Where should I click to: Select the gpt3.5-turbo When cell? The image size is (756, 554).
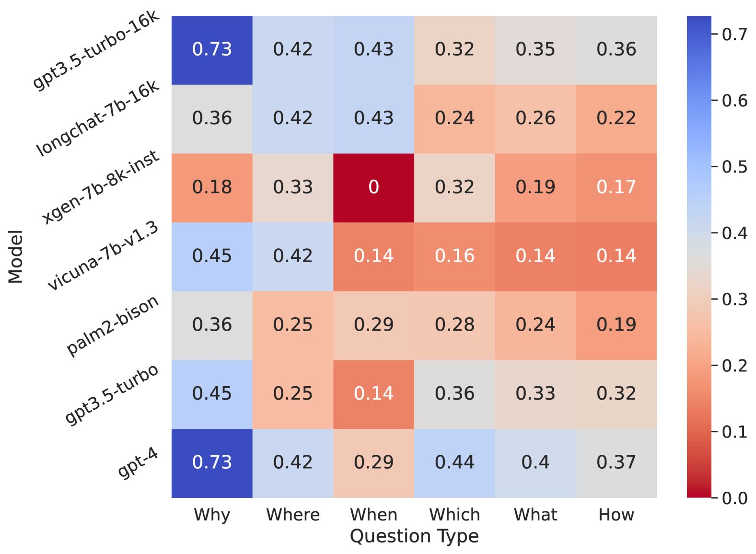click(373, 394)
